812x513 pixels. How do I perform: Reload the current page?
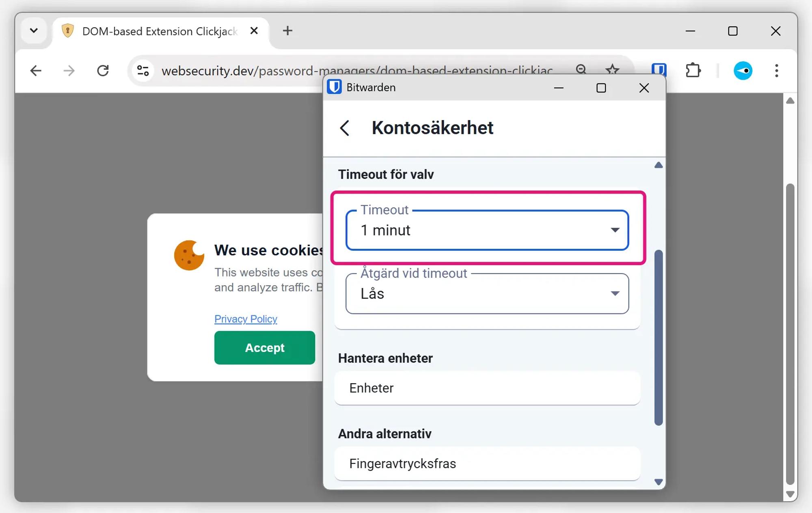point(103,71)
